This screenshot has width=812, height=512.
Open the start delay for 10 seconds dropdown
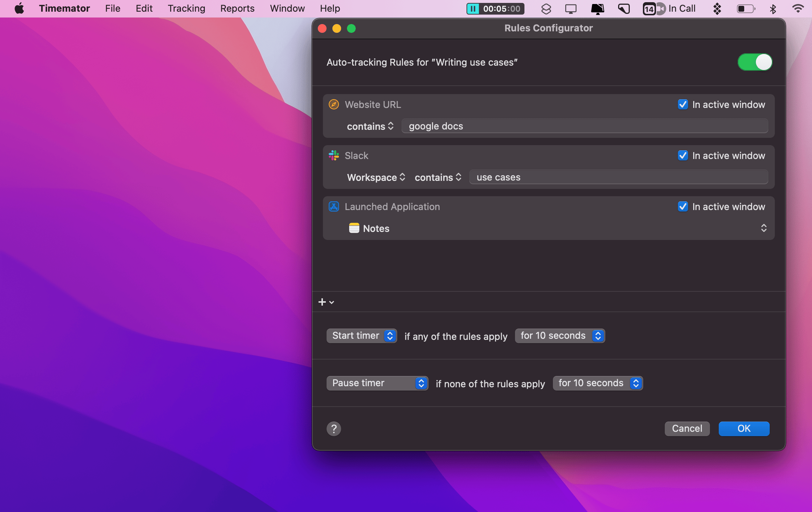[560, 336]
